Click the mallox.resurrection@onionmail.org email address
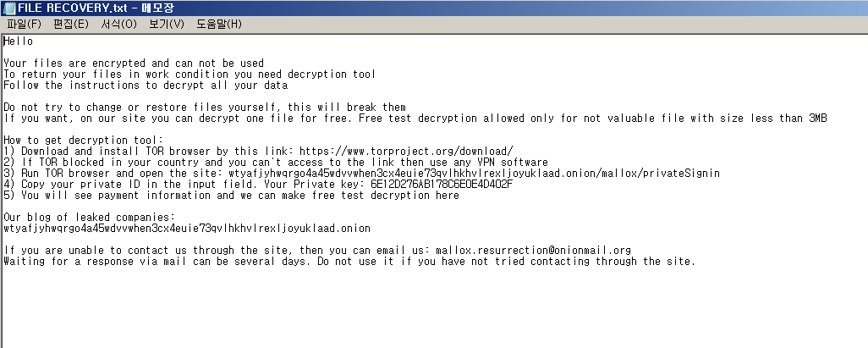Viewport: 868px width, 348px height. pyautogui.click(x=533, y=251)
